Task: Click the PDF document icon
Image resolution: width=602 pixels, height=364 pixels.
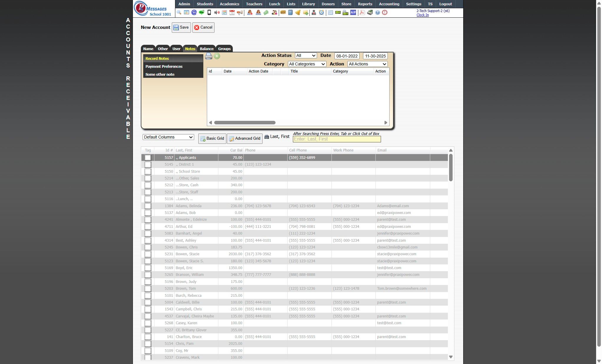Action: [362, 12]
